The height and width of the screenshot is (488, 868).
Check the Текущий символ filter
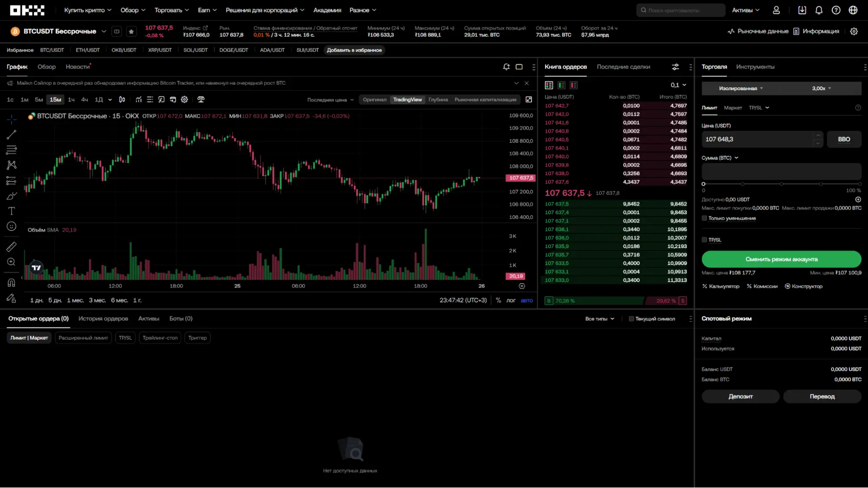click(x=631, y=319)
